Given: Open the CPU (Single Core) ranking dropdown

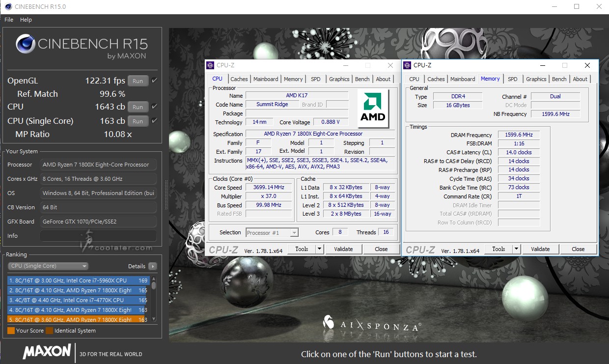Looking at the screenshot, I should click(48, 266).
